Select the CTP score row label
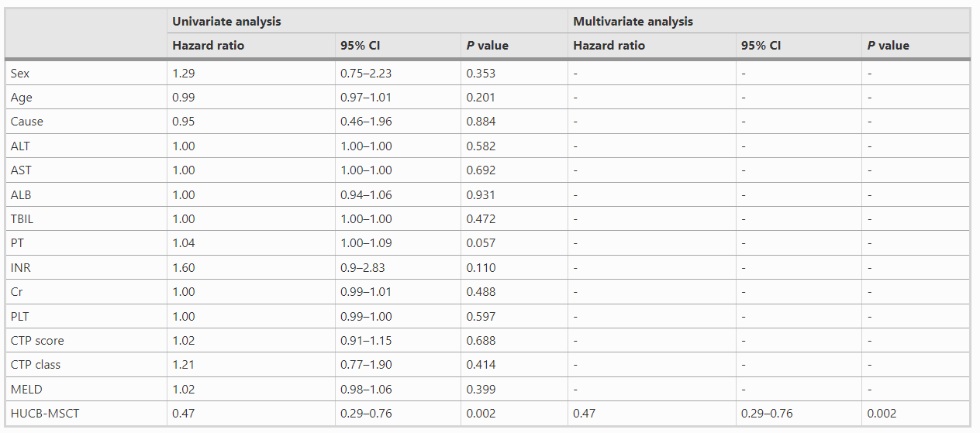 37,341
